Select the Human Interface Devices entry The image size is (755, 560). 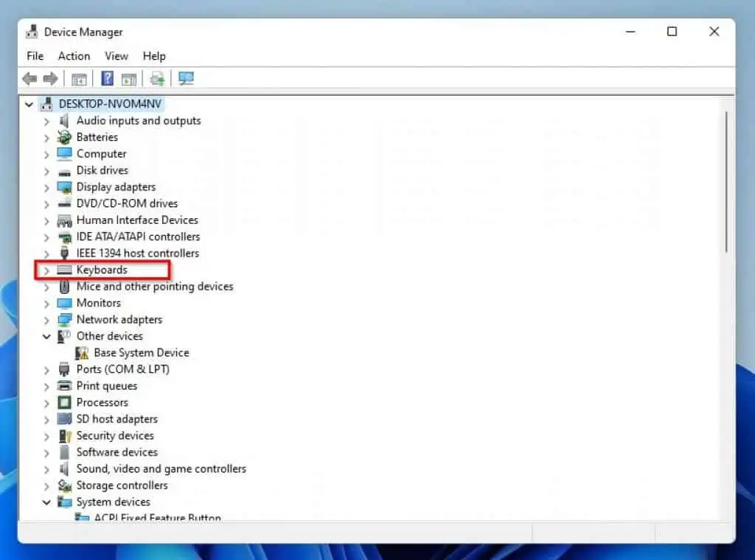click(x=137, y=220)
